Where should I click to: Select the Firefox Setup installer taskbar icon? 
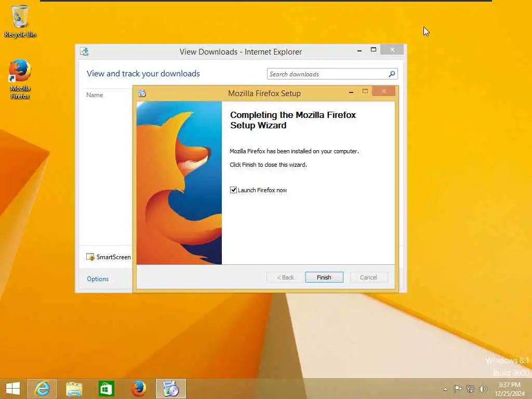tap(170, 389)
